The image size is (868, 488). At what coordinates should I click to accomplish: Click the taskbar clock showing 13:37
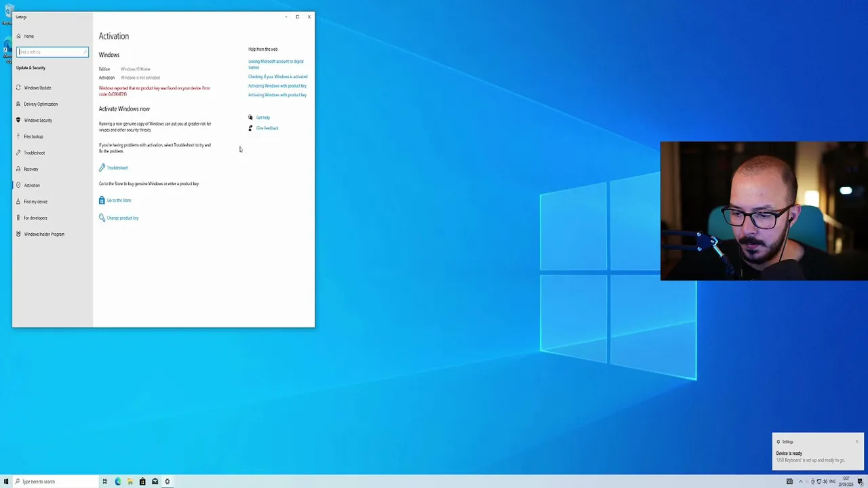tap(846, 482)
